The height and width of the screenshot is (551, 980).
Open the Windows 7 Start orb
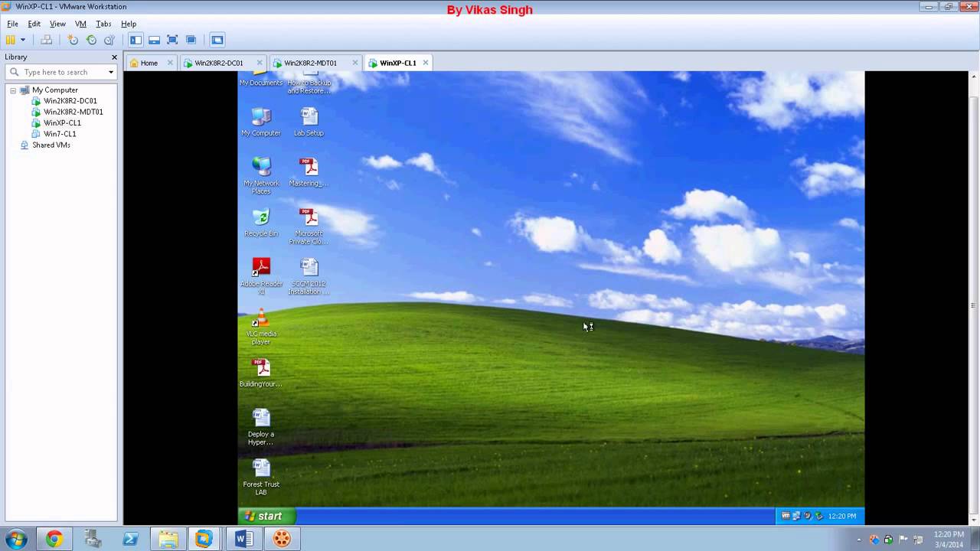[x=16, y=539]
